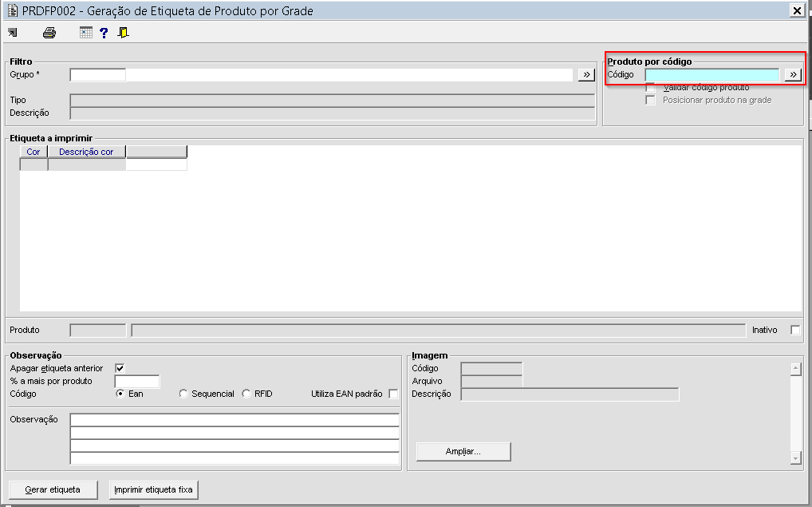
Task: Click the Imagem Descrição field
Action: [570, 394]
